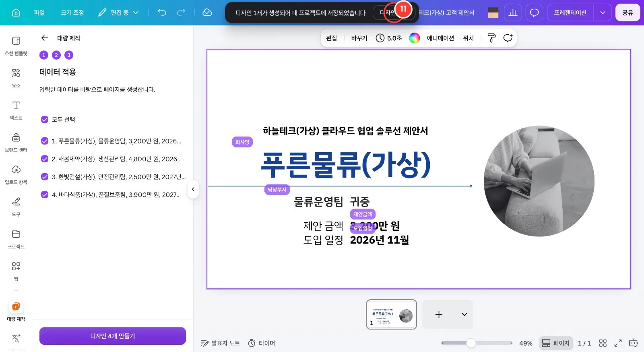This screenshot has width=644, height=352.
Task: Go back from Bulk Create panel
Action: point(45,38)
